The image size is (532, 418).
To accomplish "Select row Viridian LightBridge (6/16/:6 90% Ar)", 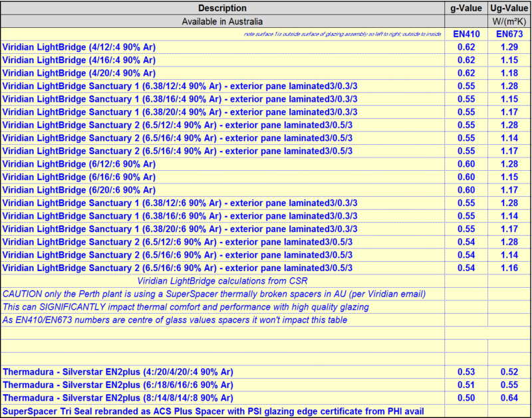I will pos(265,177).
